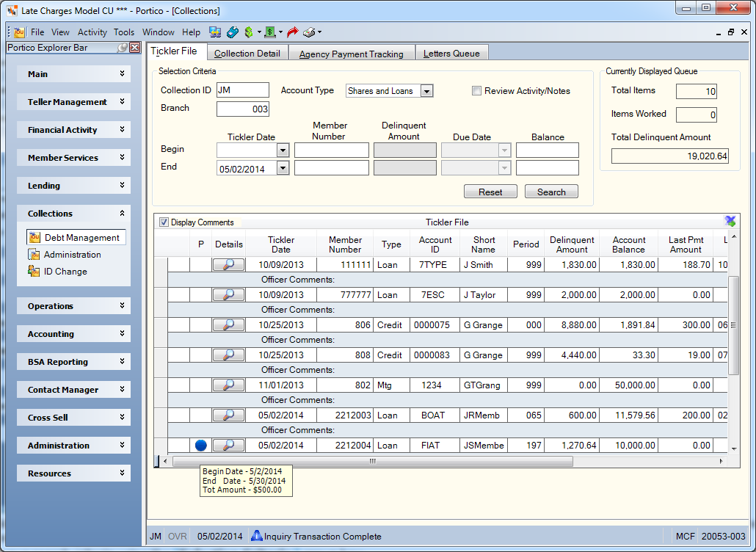
Task: Click the green dollar sign toolbar icon
Action: click(x=249, y=32)
